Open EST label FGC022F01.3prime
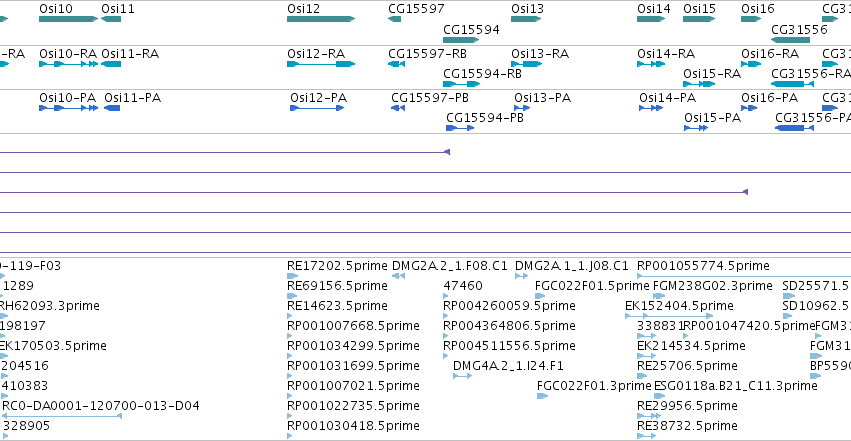The height and width of the screenshot is (441, 851). [x=594, y=386]
